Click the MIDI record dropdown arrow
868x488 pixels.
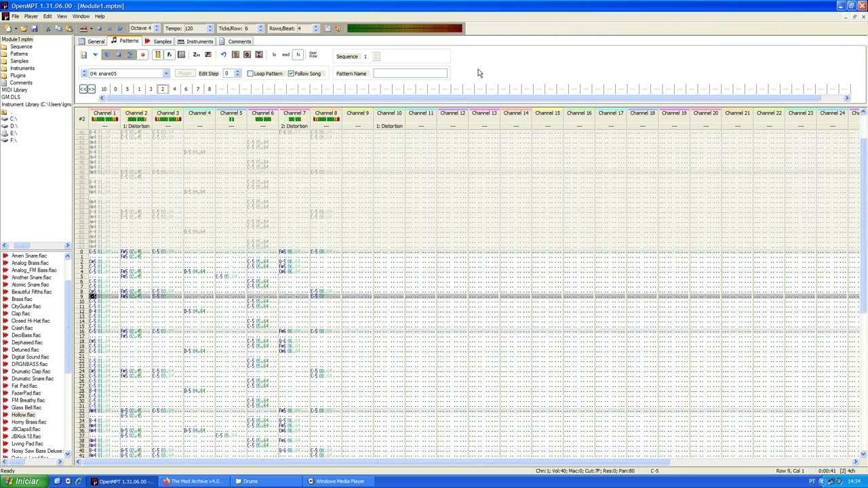tap(91, 28)
